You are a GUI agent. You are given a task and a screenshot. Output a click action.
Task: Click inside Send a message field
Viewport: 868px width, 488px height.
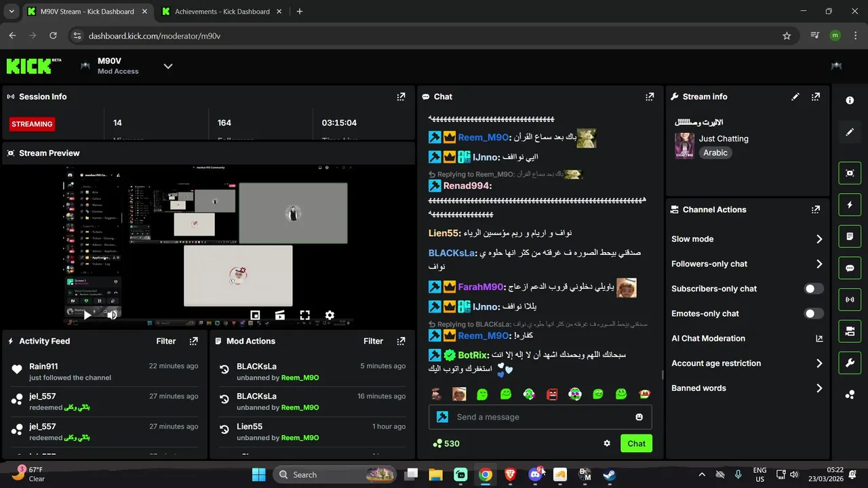click(540, 417)
